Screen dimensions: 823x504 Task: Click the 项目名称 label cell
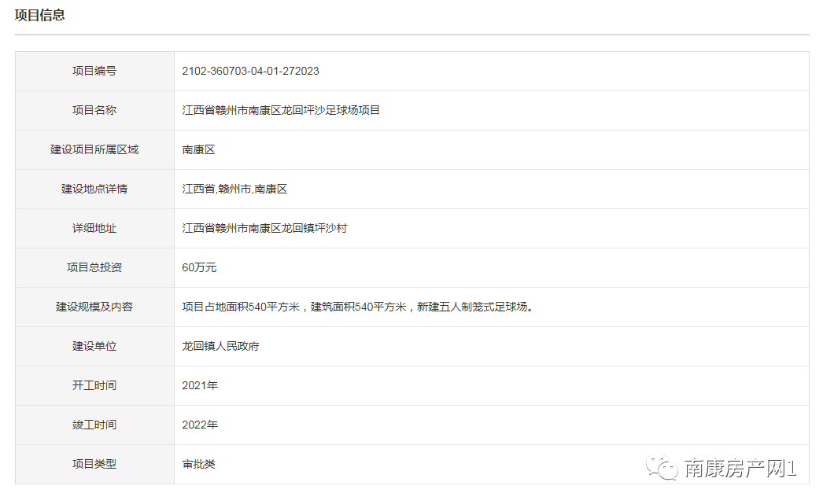tap(94, 110)
